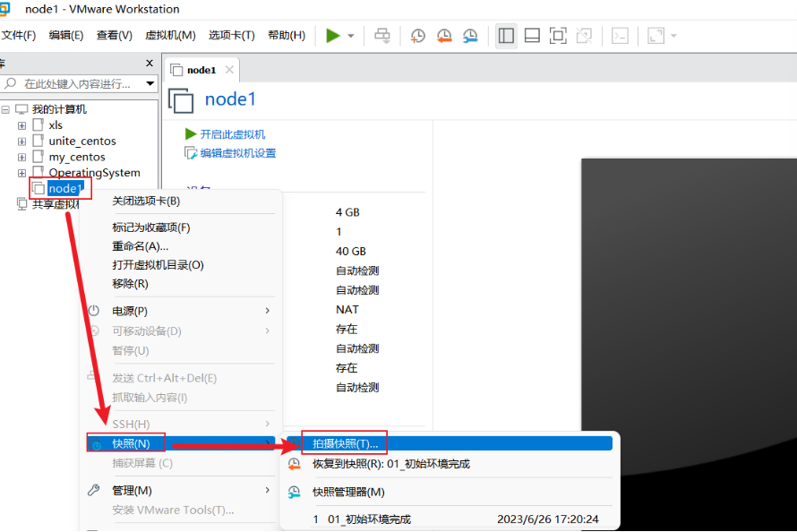Select node1 in the library tree

(65, 188)
